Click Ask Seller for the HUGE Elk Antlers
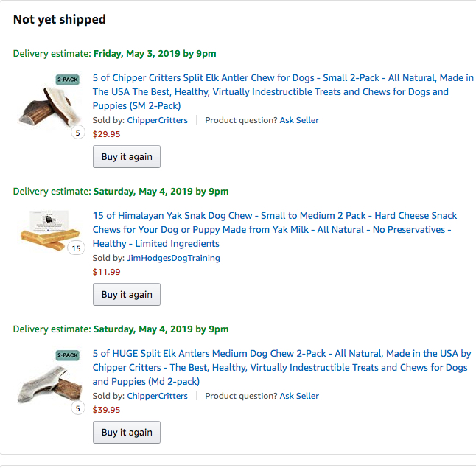 click(x=299, y=396)
